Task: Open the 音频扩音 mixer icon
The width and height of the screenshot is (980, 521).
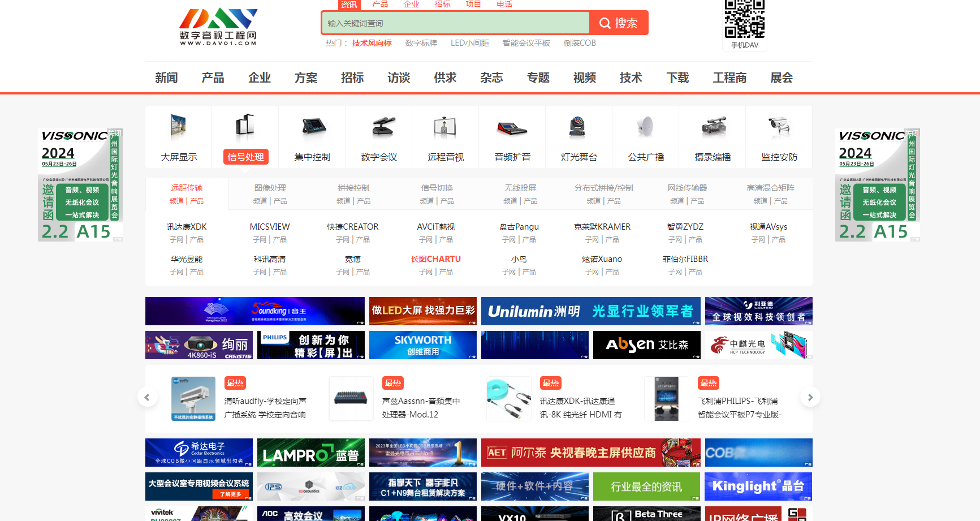Action: [512, 128]
